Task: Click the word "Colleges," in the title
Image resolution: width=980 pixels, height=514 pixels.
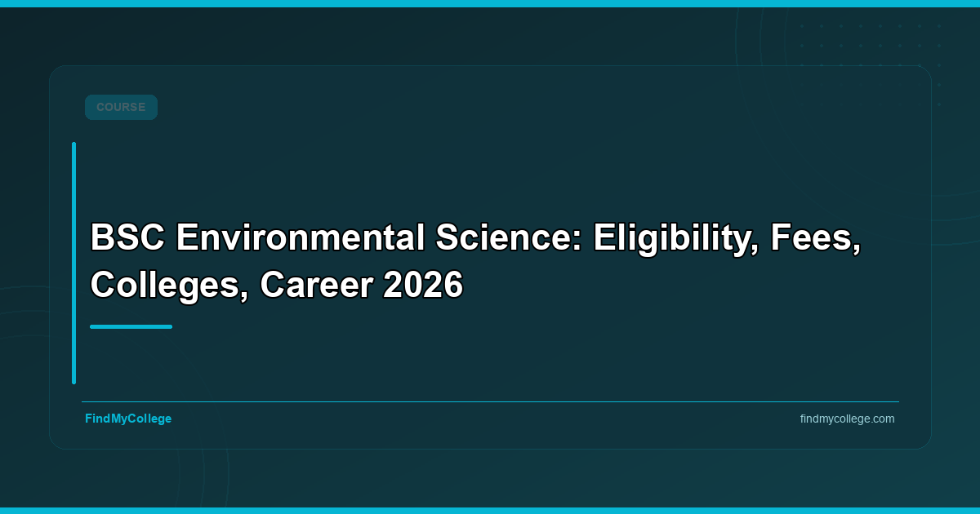Action: tap(169, 285)
